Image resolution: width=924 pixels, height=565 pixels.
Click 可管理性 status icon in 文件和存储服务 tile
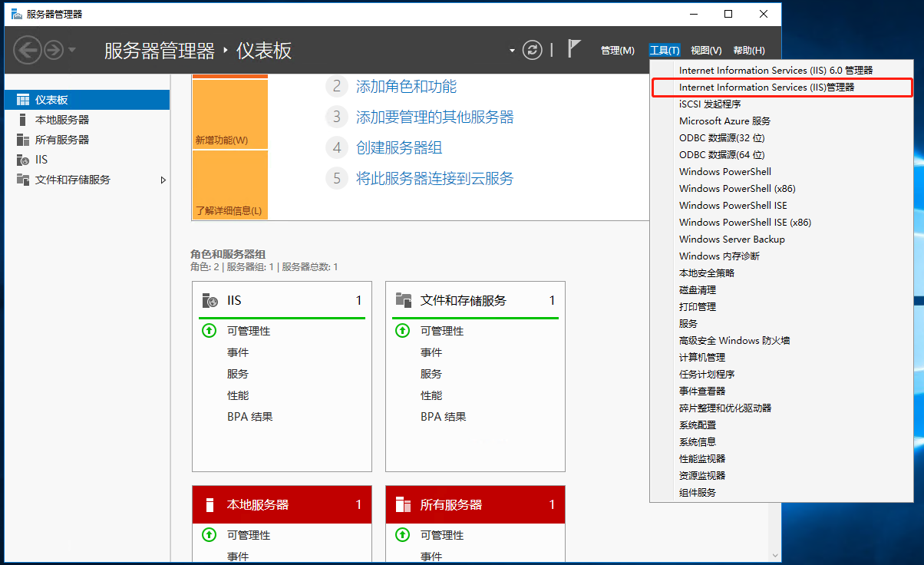[402, 331]
